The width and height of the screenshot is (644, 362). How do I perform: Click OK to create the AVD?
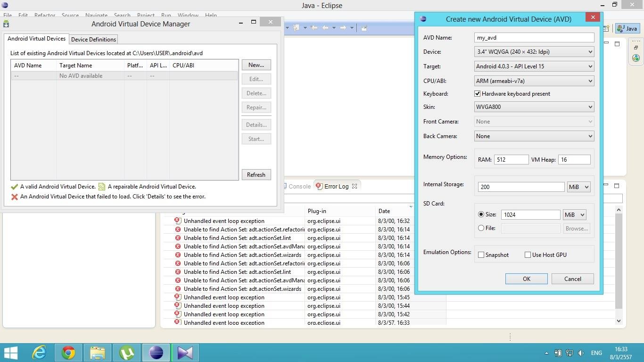(x=526, y=279)
